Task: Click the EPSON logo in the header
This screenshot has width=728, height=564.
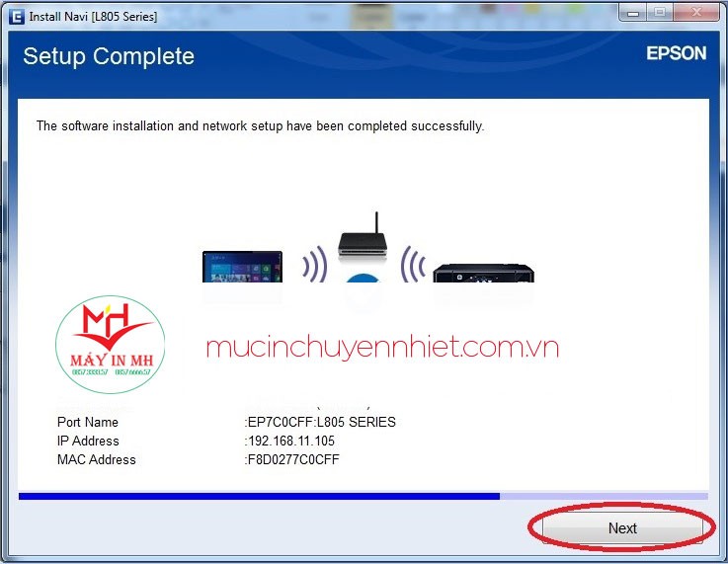Action: tap(676, 54)
